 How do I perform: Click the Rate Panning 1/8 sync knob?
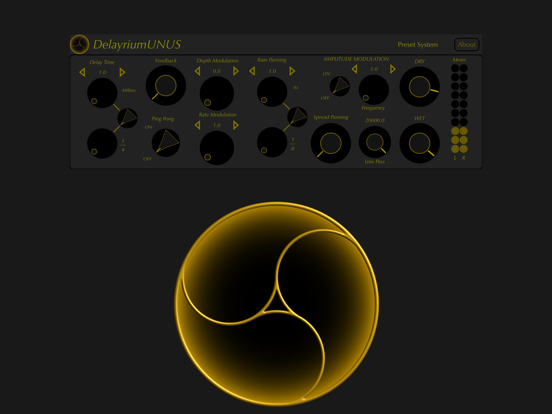tap(272, 142)
